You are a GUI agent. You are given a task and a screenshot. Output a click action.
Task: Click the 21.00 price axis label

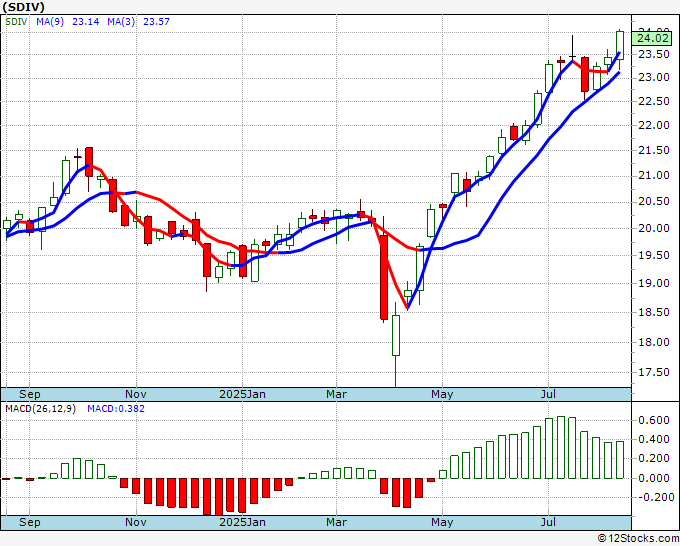click(x=654, y=176)
